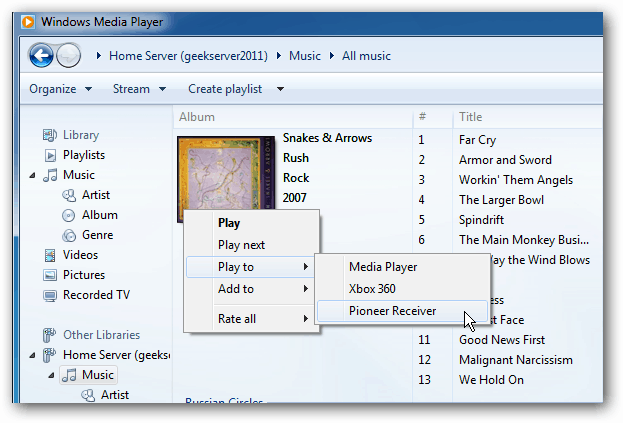Click the Home Server library icon
Image resolution: width=623 pixels, height=423 pixels.
tap(49, 355)
